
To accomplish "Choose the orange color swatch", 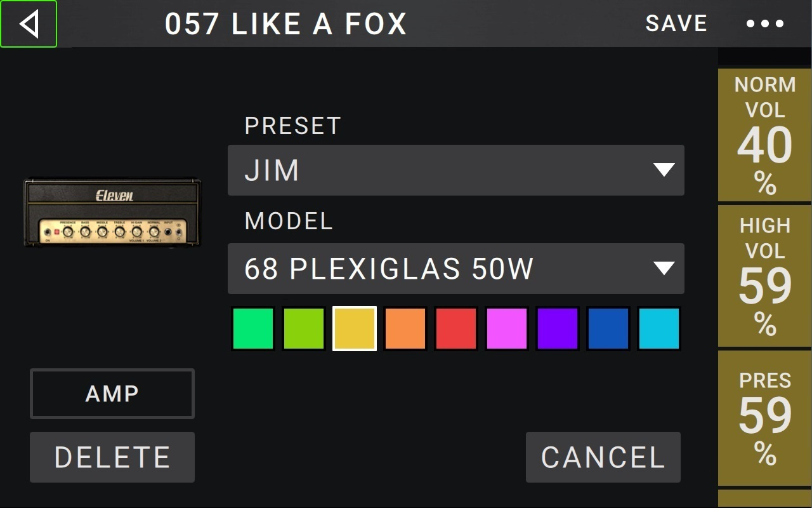I will click(405, 329).
